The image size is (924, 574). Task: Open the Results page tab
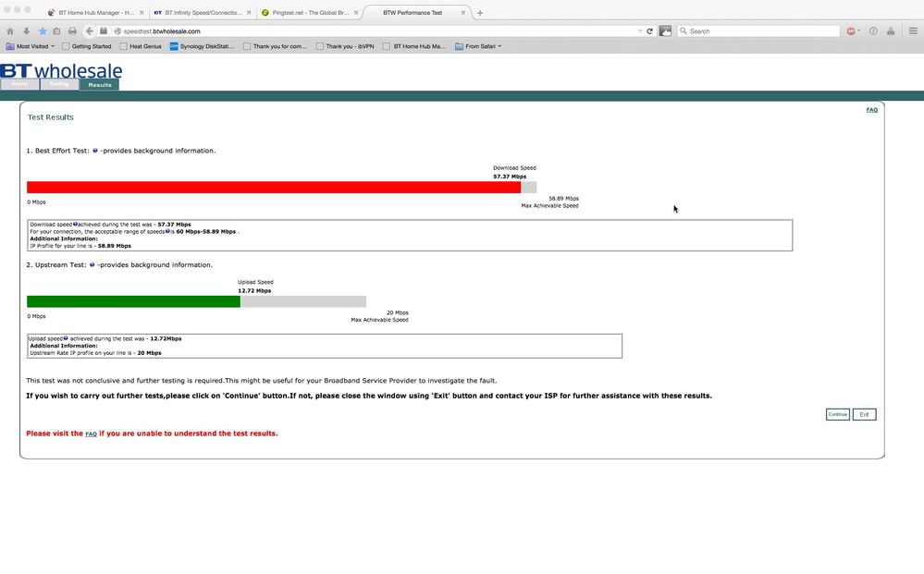(100, 85)
